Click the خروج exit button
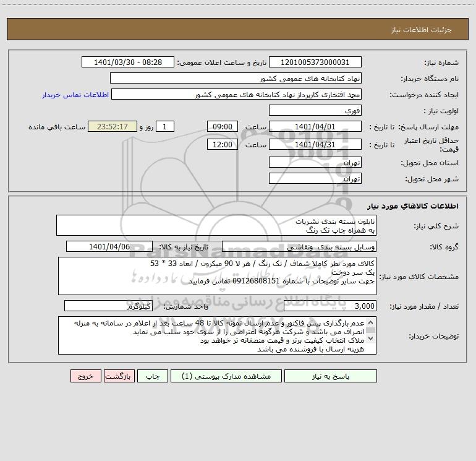 [x=85, y=376]
